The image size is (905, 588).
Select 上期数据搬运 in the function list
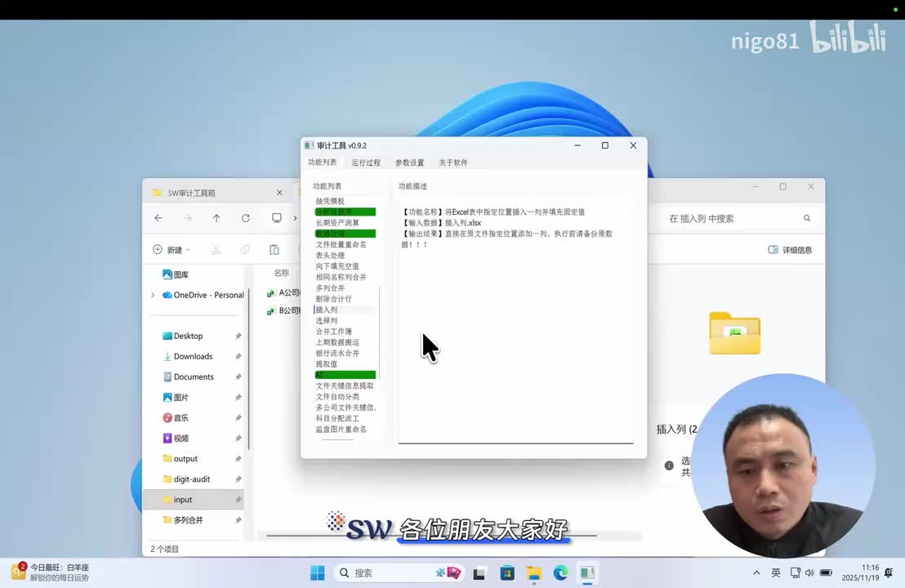[337, 342]
